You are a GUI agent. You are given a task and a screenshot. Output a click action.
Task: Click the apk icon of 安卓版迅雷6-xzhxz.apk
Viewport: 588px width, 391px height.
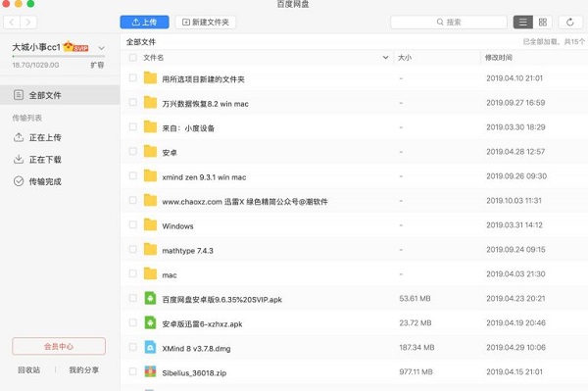click(x=150, y=322)
